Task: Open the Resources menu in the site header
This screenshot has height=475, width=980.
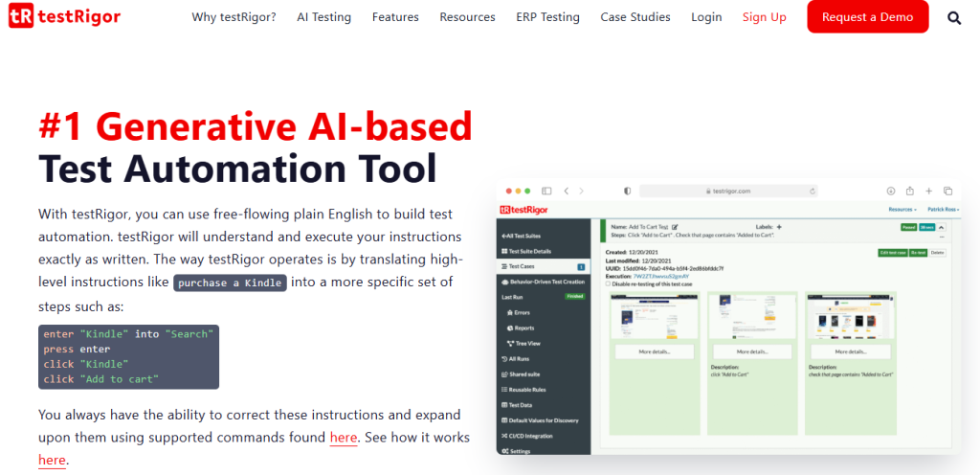Action: pos(467,17)
